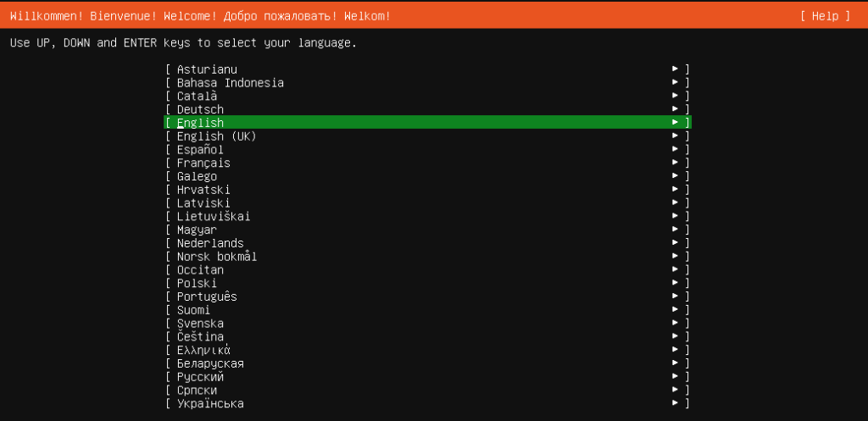Select Русский from the language list
868x421 pixels.
pos(201,377)
